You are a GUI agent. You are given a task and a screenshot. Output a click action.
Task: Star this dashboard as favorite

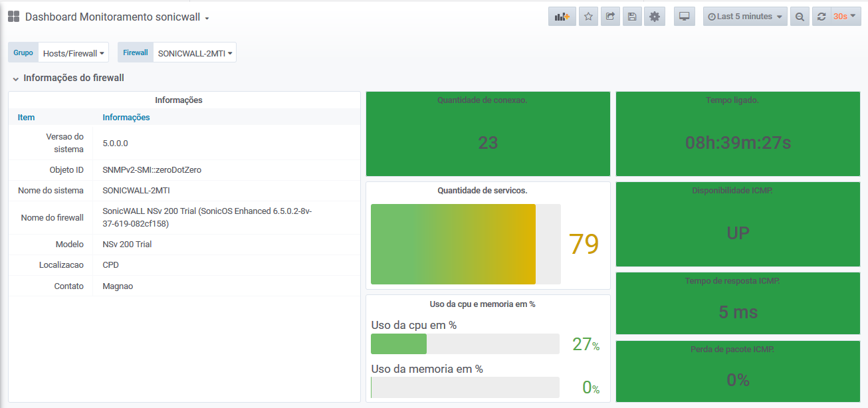[x=588, y=17]
